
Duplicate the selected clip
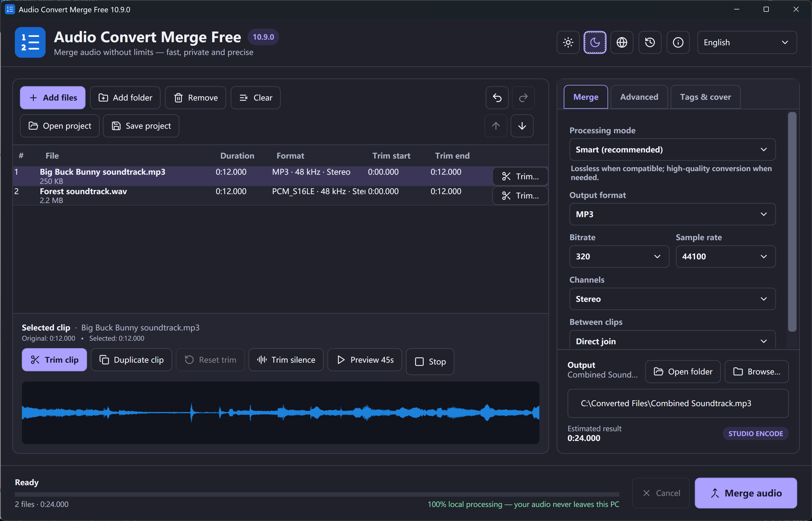(x=131, y=360)
